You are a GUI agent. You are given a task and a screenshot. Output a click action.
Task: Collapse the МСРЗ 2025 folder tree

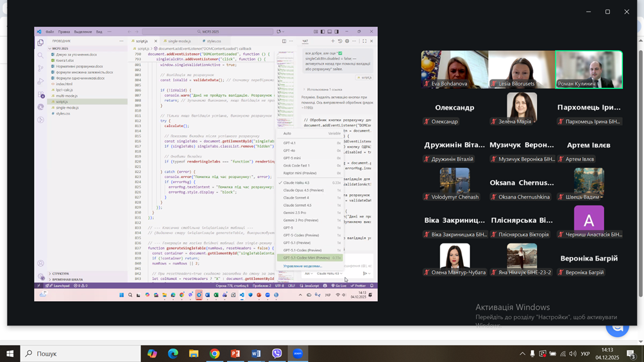click(60, 49)
